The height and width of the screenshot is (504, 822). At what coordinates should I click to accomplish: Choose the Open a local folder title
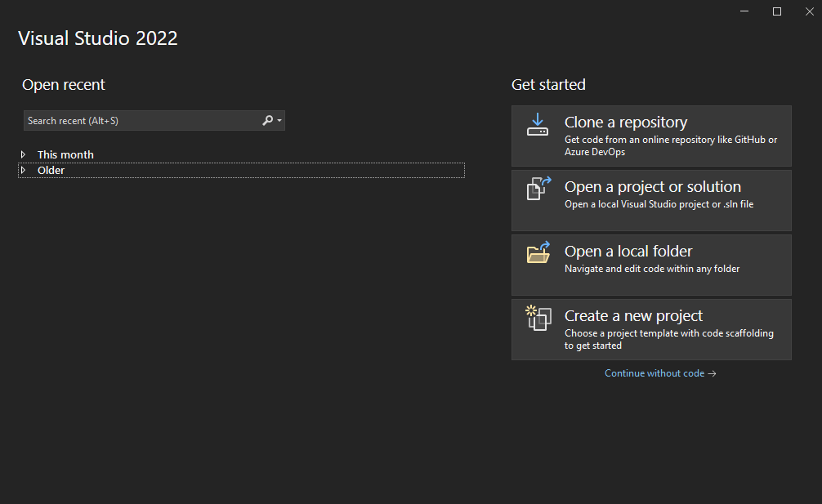(628, 252)
